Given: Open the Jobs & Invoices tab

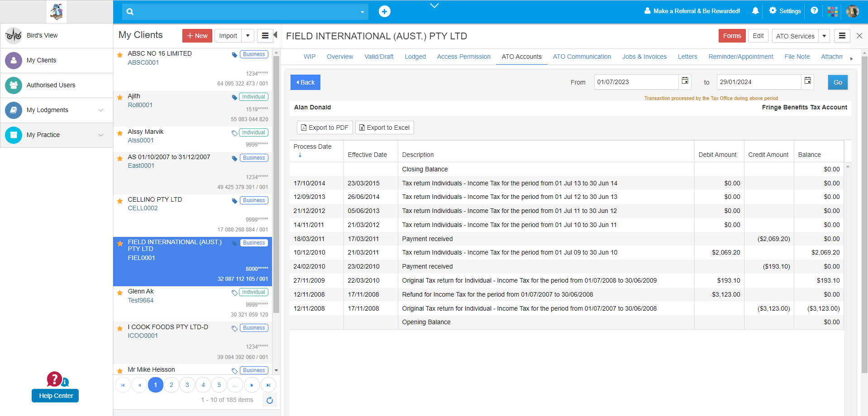Looking at the screenshot, I should (x=644, y=57).
